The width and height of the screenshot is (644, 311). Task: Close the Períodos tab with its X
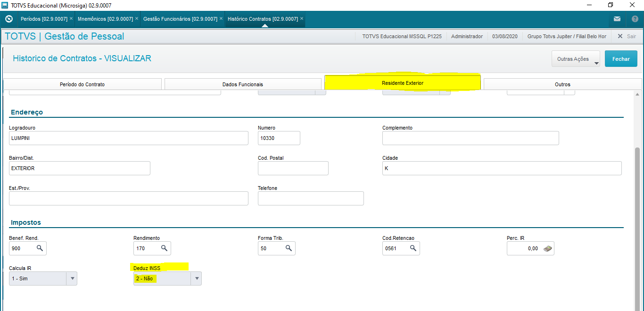pos(71,19)
